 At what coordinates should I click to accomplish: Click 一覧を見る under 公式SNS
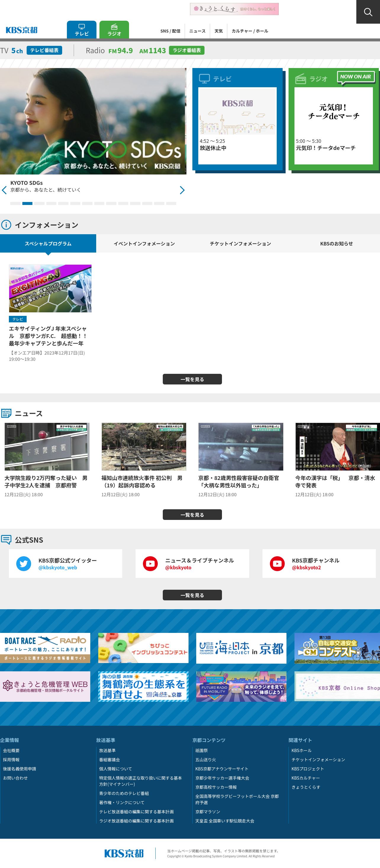click(192, 595)
